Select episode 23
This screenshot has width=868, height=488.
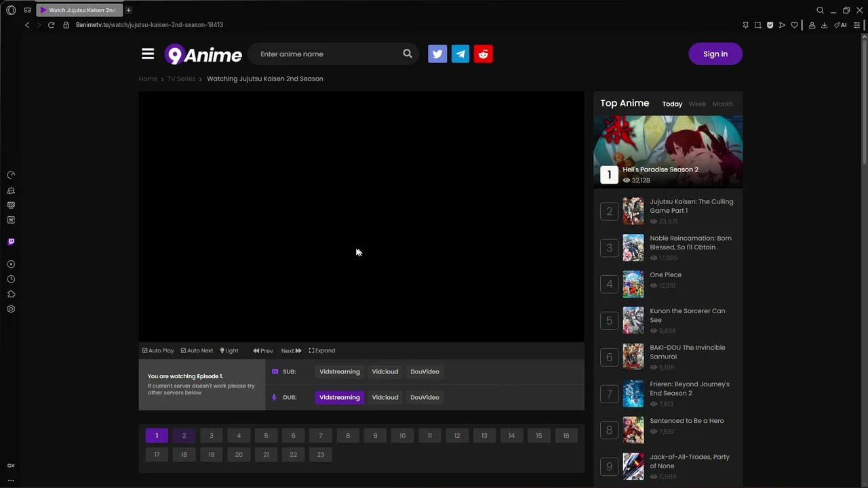321,455
